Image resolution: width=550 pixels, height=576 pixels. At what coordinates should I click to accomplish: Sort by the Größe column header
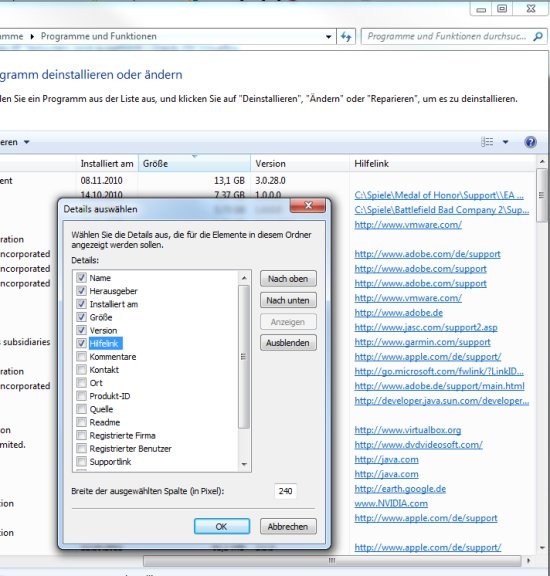click(x=194, y=163)
